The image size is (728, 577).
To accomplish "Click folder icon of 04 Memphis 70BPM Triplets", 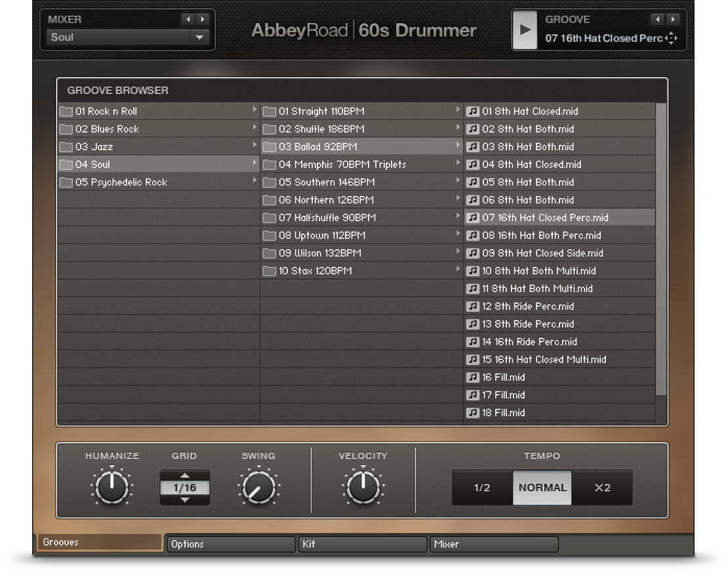I will point(270,165).
